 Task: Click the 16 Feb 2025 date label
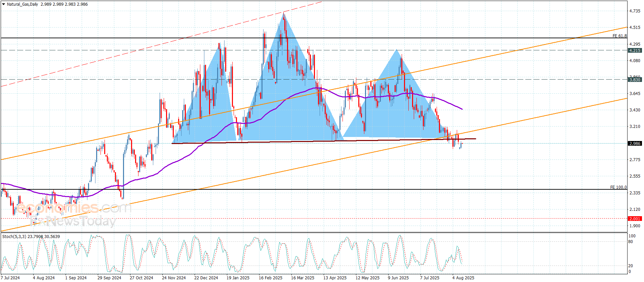tap(270, 278)
